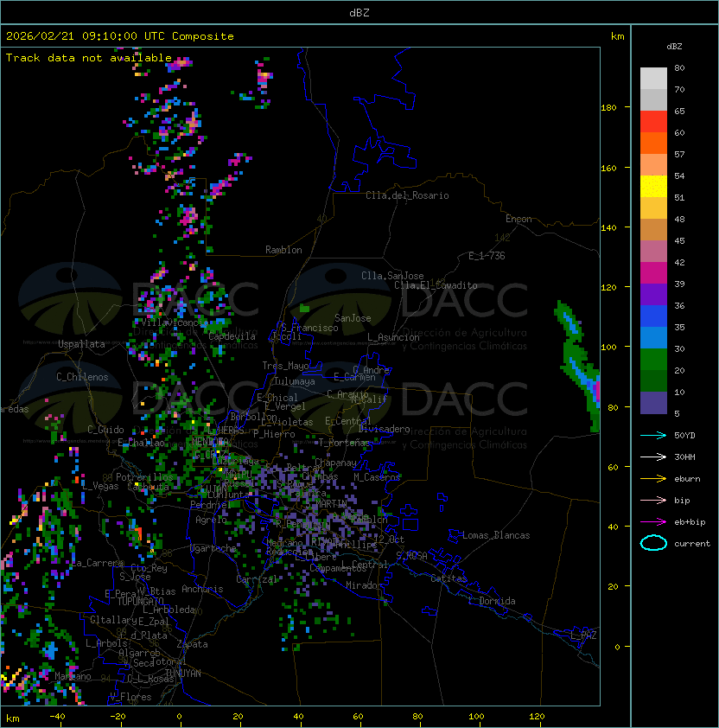Pick the purple 36–39 dBZ swatch

pyautogui.click(x=653, y=294)
